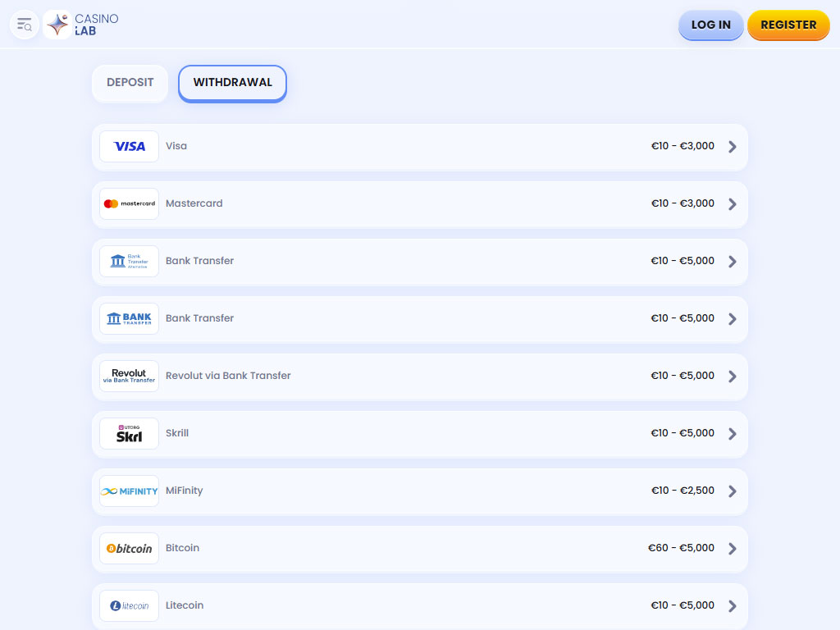The height and width of the screenshot is (630, 840).
Task: Click the Skrill logo
Action: tap(129, 433)
